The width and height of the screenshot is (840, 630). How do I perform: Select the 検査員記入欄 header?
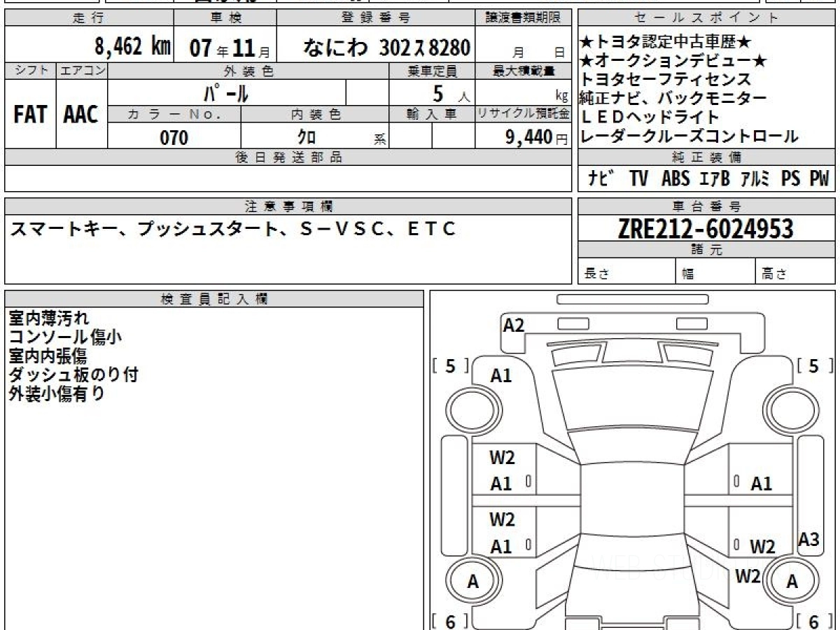214,299
